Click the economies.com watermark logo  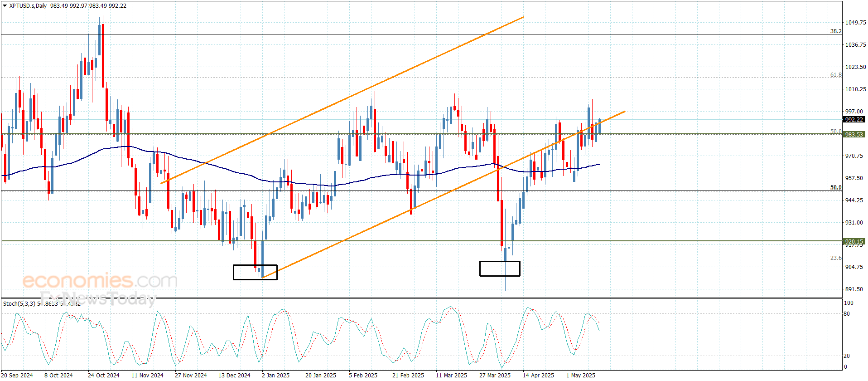click(100, 281)
